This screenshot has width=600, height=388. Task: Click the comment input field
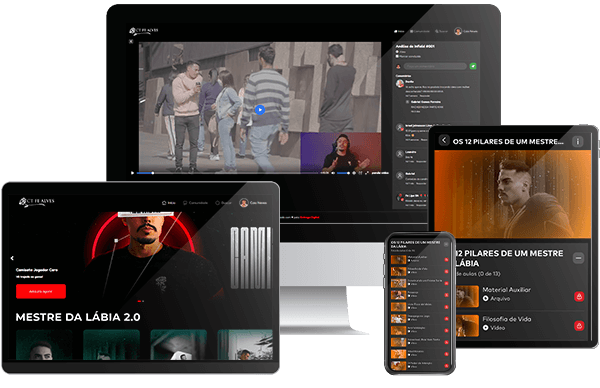click(435, 66)
